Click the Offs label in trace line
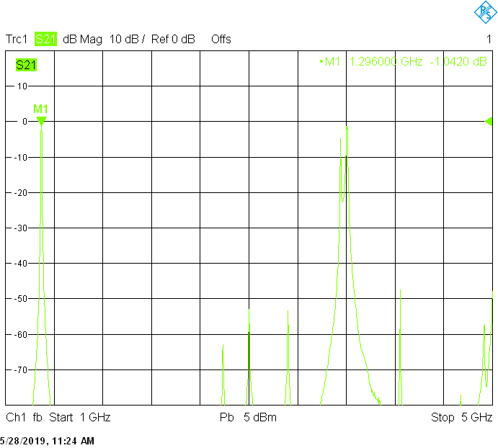498x448 pixels. [x=221, y=39]
